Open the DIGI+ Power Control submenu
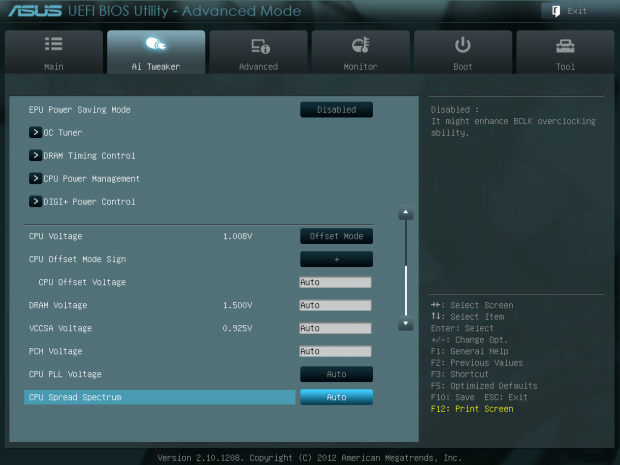 [x=35, y=202]
